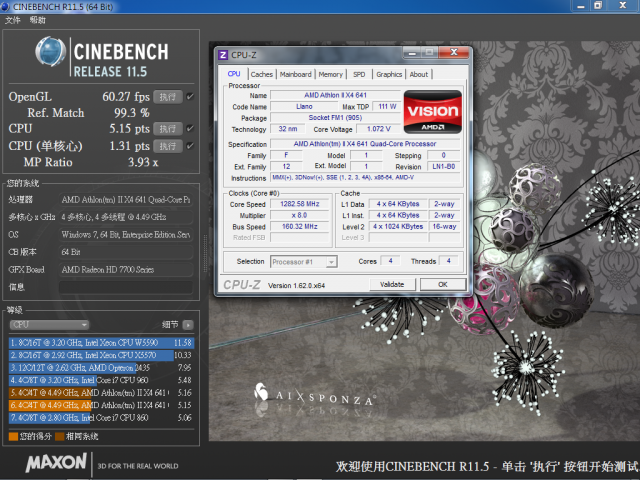Click the ranking details arrow button
640x480 pixels.
(188, 325)
